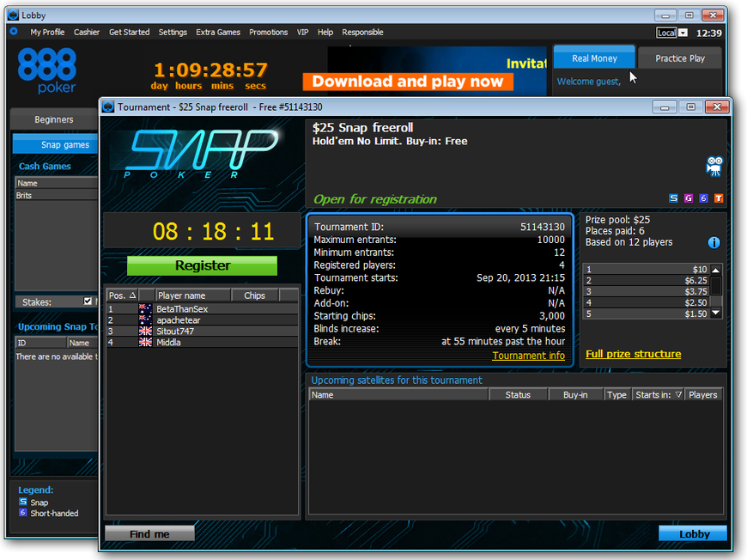Select player row BetaThanSex
747x560 pixels.
pyautogui.click(x=202, y=309)
